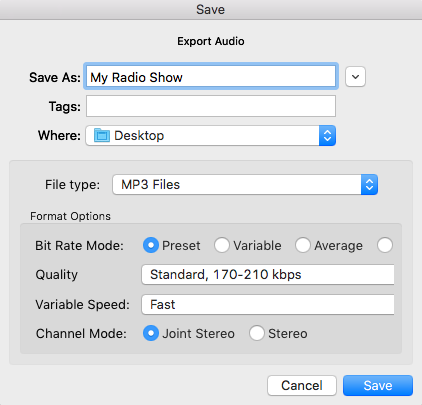Click the Bit Rate Mode label
The image size is (422, 405).
[79, 246]
